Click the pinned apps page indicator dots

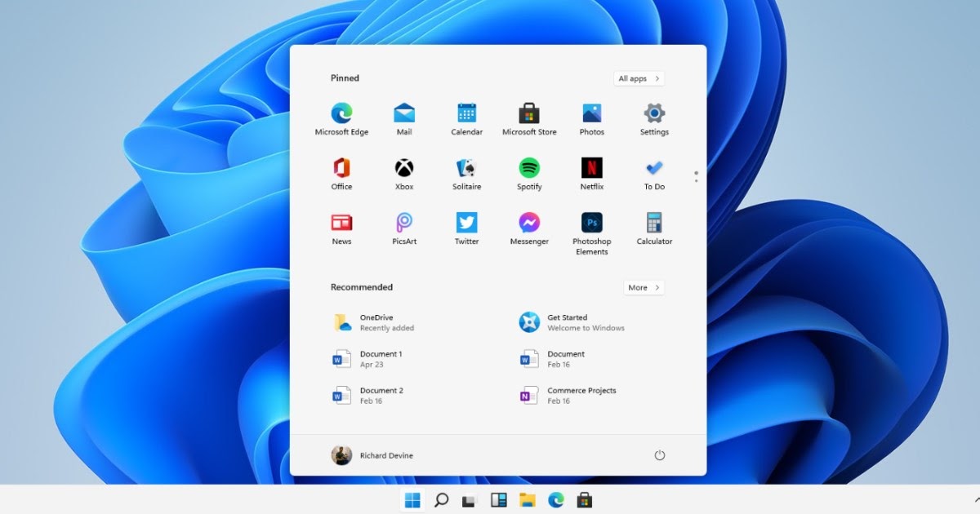[696, 176]
